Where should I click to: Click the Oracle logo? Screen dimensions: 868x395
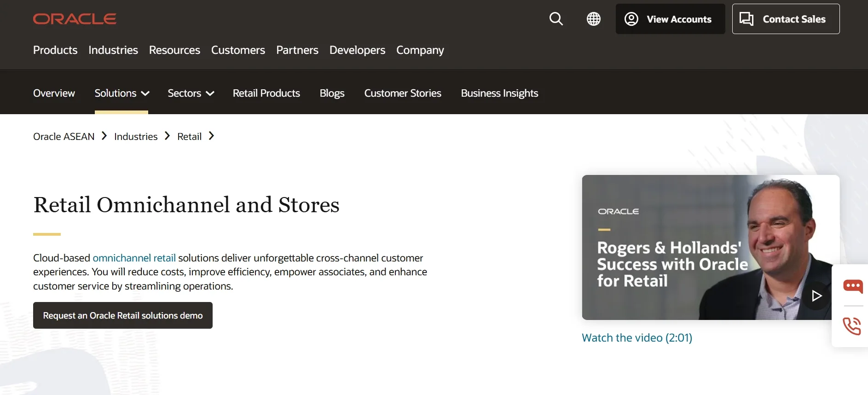click(75, 19)
